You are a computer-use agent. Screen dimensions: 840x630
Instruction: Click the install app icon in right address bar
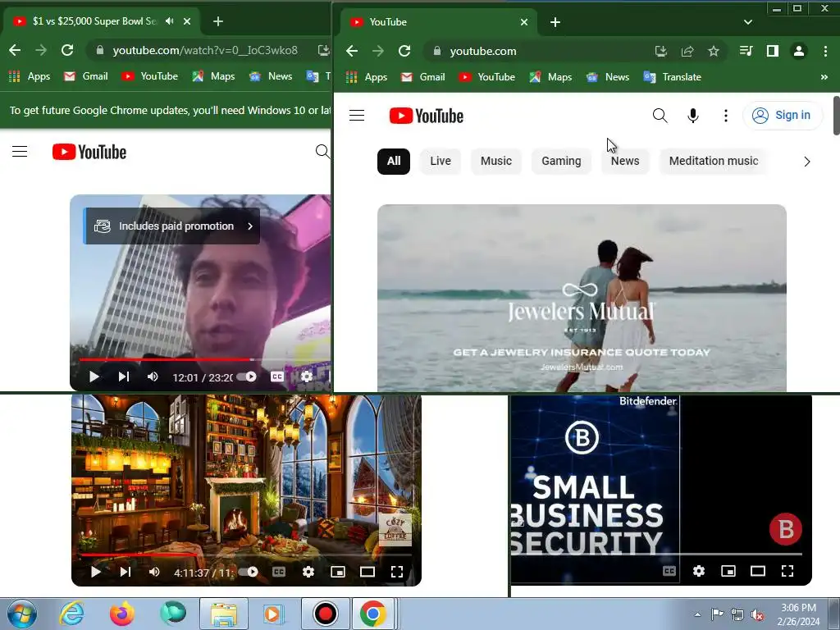point(661,51)
